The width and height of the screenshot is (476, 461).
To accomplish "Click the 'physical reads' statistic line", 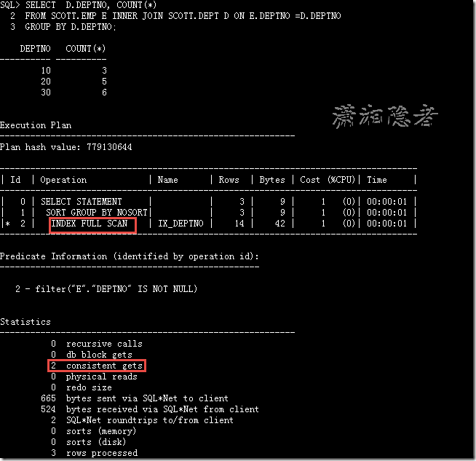I will (x=94, y=377).
